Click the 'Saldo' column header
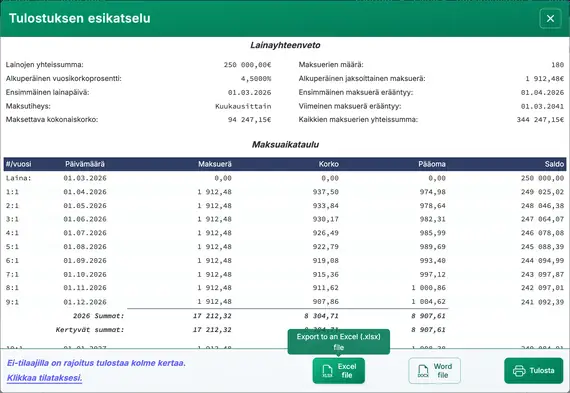The height and width of the screenshot is (393, 570). tap(554, 164)
